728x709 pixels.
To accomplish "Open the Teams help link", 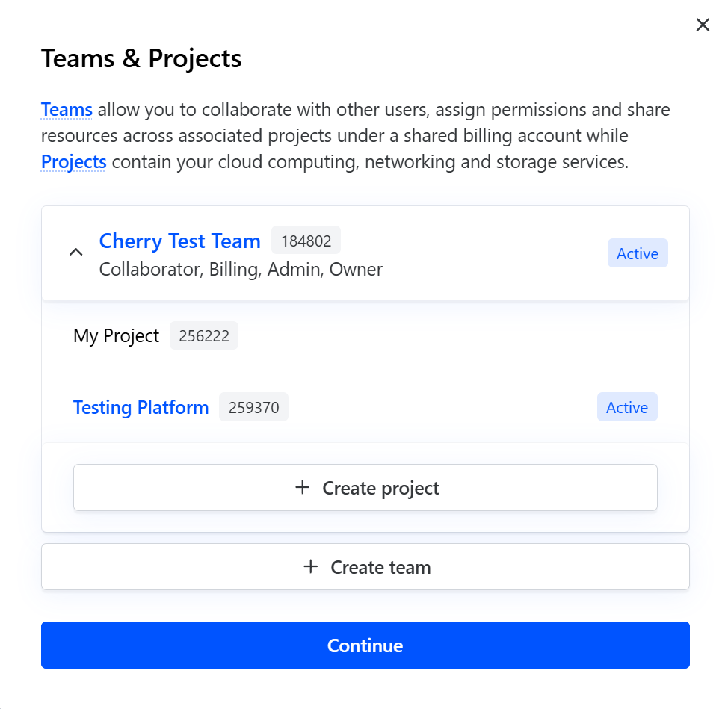I will [x=67, y=110].
